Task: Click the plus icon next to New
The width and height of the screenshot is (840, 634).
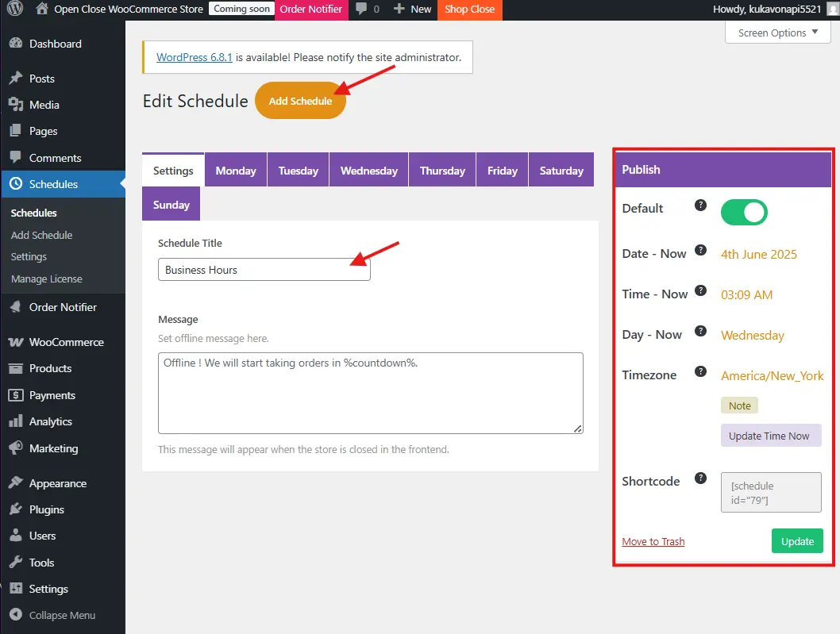Action: click(x=399, y=9)
